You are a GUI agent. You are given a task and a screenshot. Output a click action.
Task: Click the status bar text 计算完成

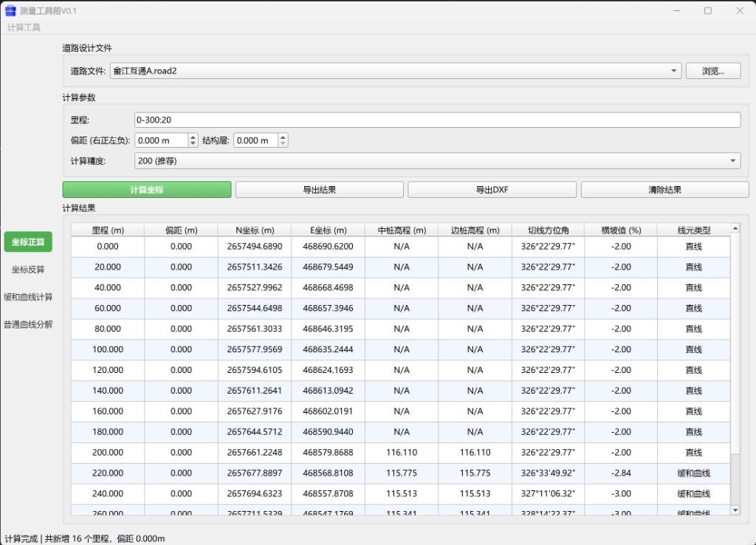pyautogui.click(x=21, y=539)
